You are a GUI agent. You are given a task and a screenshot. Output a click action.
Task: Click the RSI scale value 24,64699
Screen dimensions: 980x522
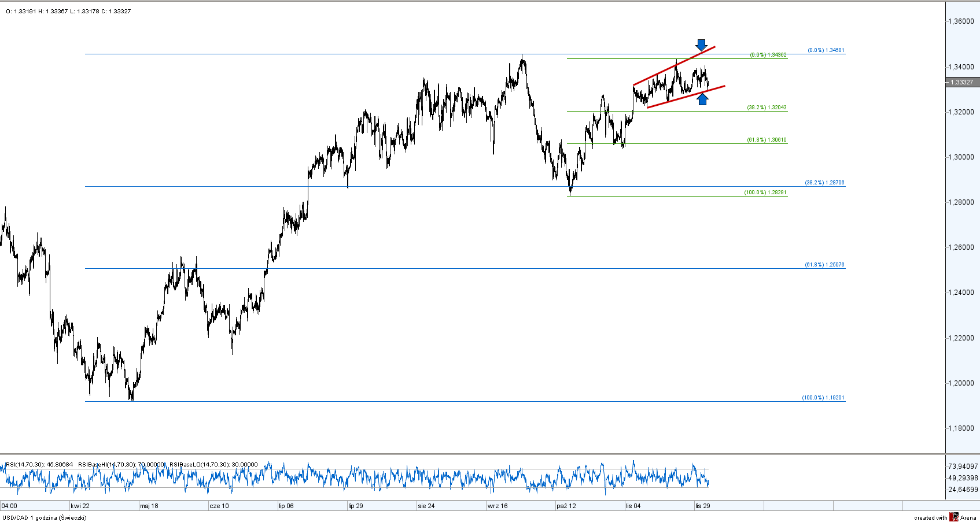click(x=963, y=490)
